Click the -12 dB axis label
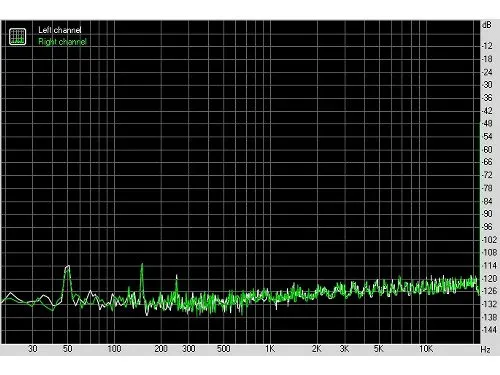Image resolution: width=500 pixels, height=375 pixels. (487, 46)
